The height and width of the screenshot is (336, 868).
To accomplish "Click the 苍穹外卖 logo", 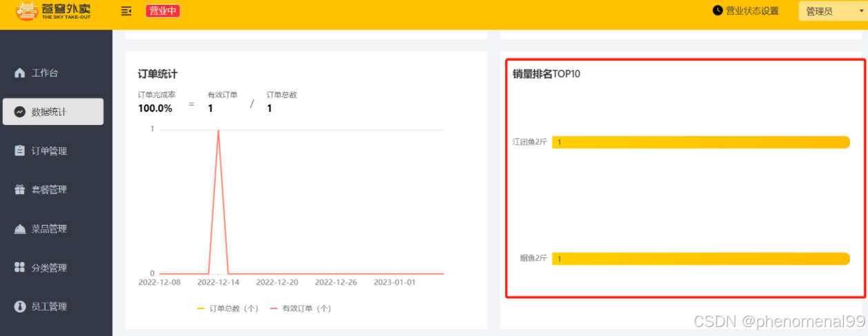I will pyautogui.click(x=54, y=11).
